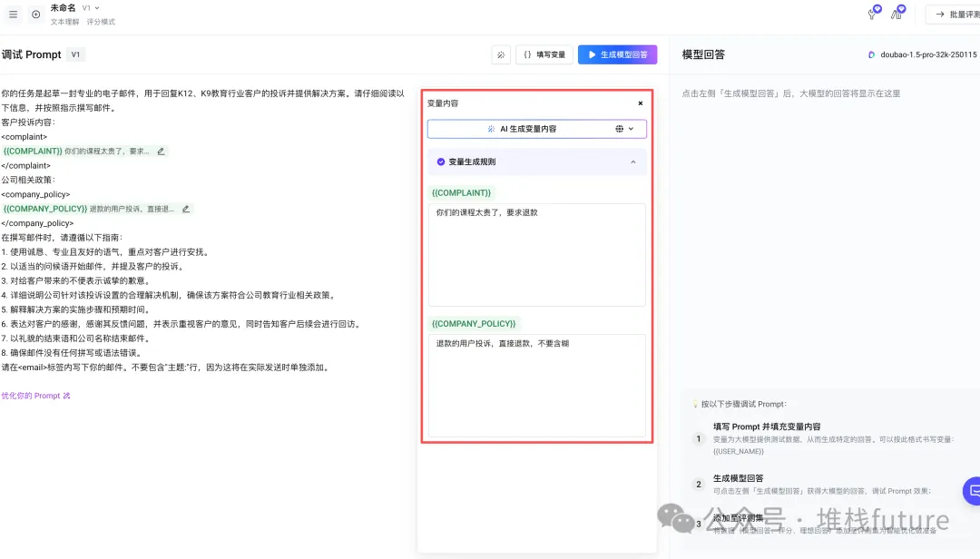This screenshot has width=980, height=559.
Task: Open the V1 version dropdown beside 未命名
Action: [92, 8]
